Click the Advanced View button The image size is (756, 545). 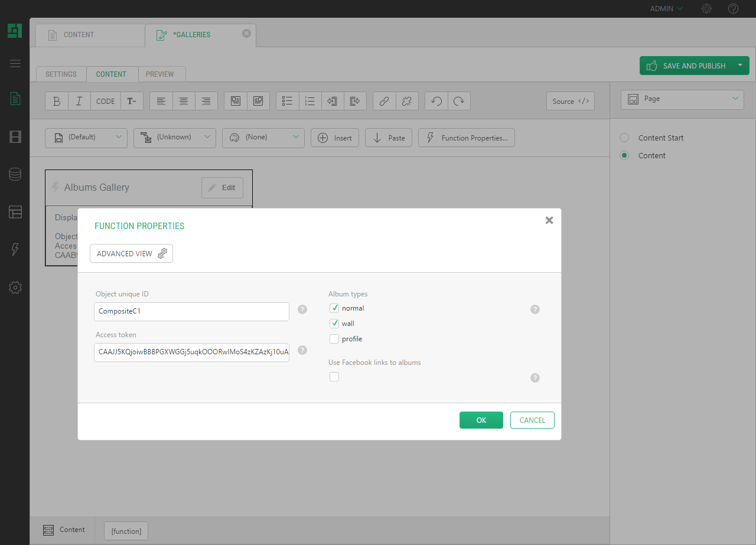click(x=131, y=253)
